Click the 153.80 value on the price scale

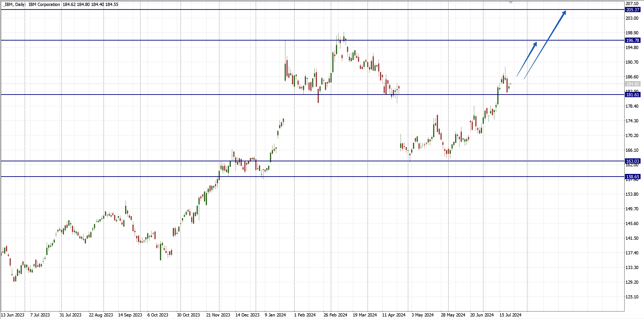(x=632, y=194)
